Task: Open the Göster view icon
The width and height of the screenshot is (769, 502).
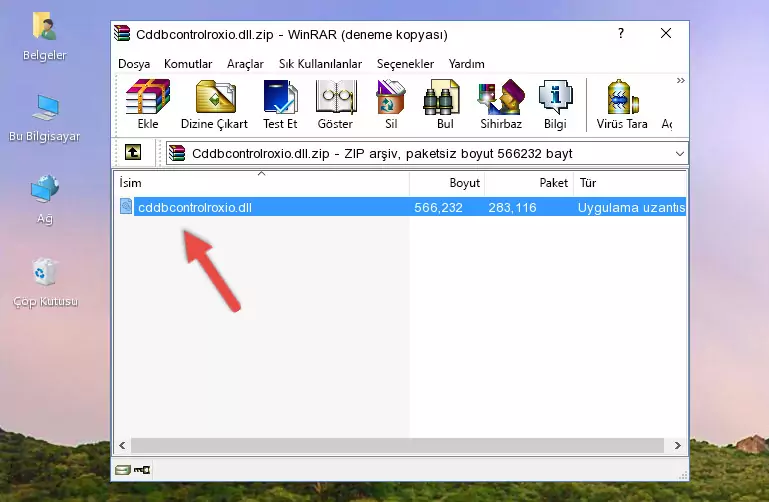Action: tap(335, 104)
